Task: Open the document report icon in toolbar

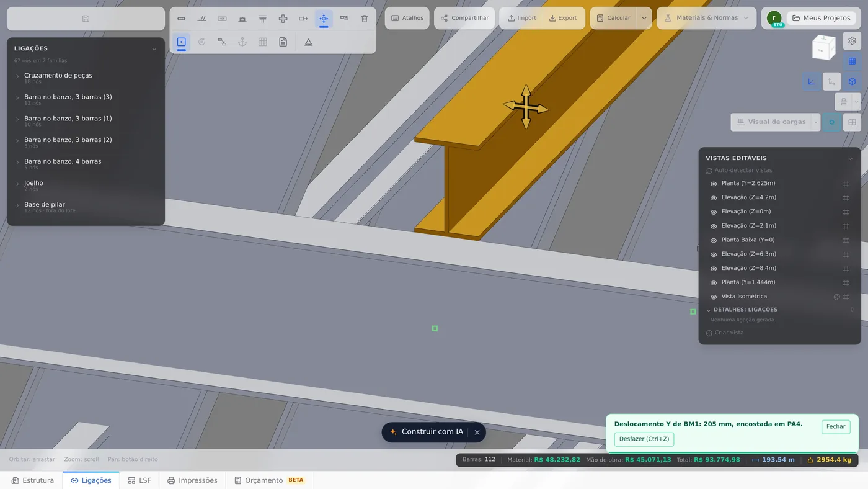Action: pyautogui.click(x=283, y=42)
